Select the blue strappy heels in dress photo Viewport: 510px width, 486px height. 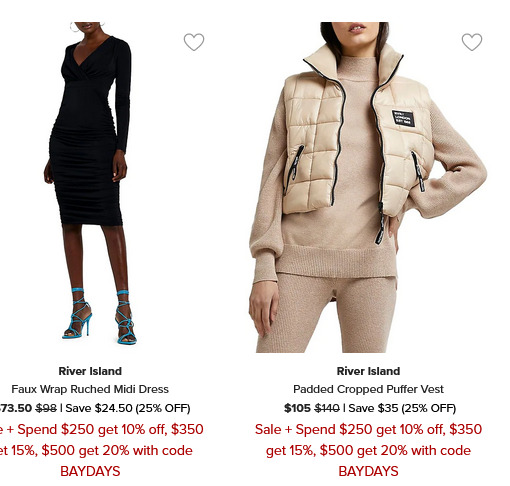pyautogui.click(x=99, y=317)
